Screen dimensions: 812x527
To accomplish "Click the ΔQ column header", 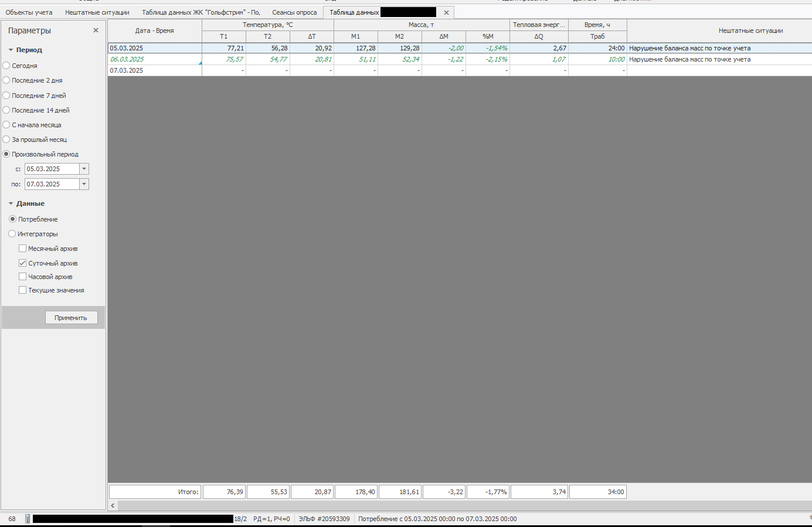I will pos(539,36).
